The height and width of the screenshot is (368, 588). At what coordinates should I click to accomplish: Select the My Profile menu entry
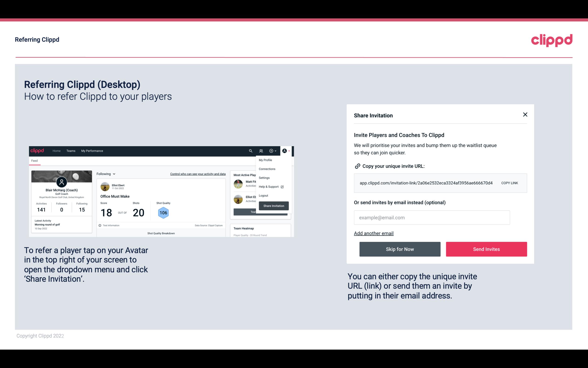tap(266, 160)
